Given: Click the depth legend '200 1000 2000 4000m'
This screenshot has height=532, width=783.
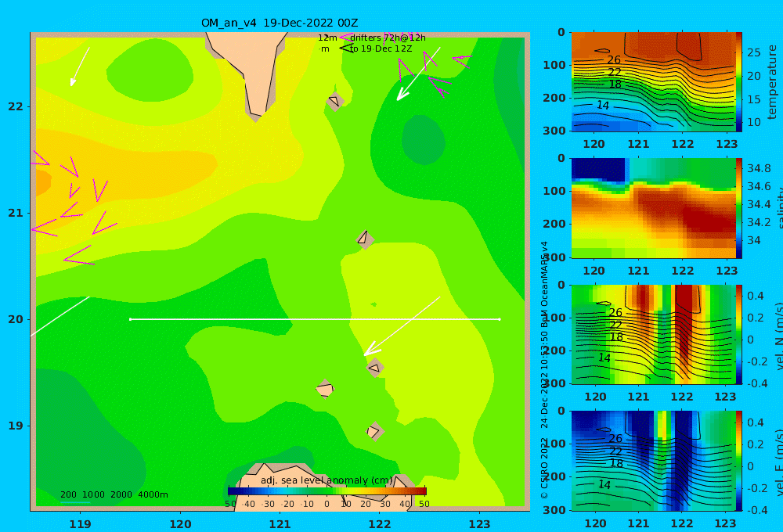Looking at the screenshot, I should tap(114, 494).
